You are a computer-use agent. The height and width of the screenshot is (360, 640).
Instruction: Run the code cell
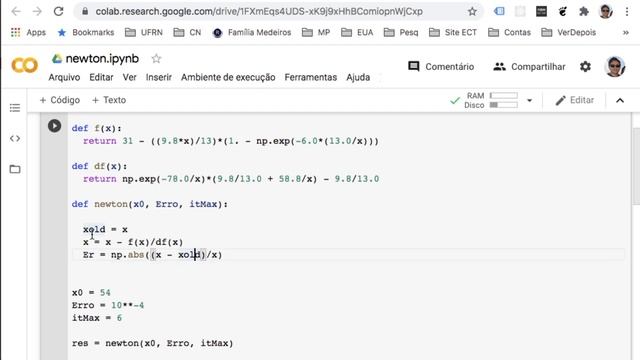tap(54, 126)
